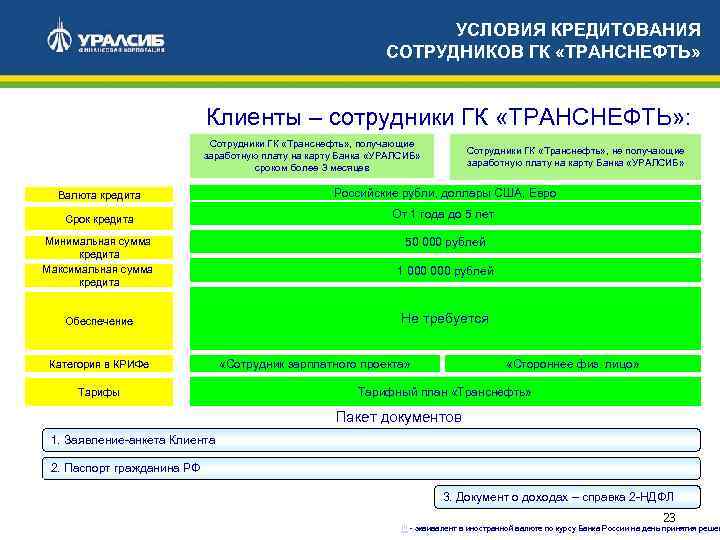Image resolution: width=720 pixels, height=540 pixels.
Task: Click heading 'Клиенты – сотрудники ГК «ТРАНСНЕФТЬ»:'
Action: click(x=448, y=117)
